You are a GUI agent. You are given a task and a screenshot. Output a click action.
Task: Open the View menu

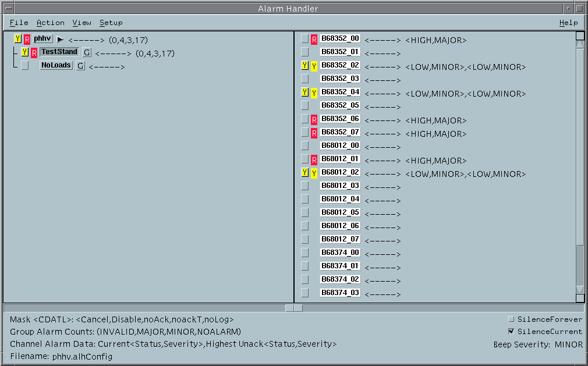(82, 23)
